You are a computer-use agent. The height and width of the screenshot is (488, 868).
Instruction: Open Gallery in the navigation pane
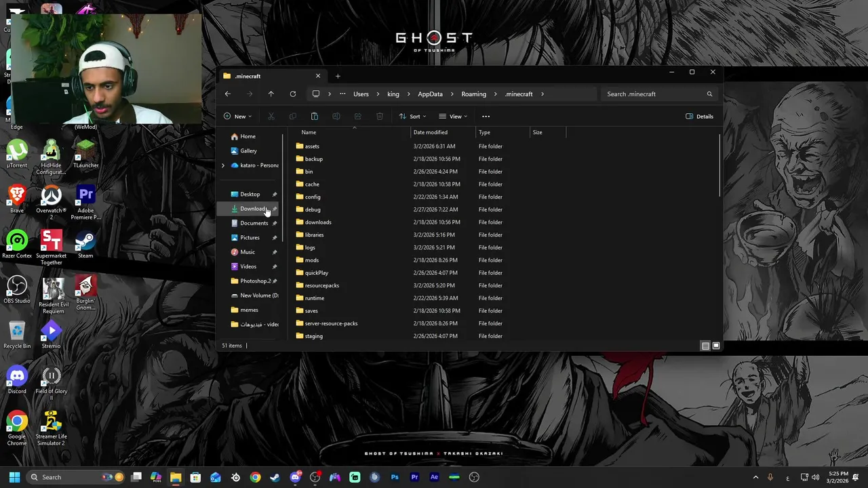[x=248, y=150]
